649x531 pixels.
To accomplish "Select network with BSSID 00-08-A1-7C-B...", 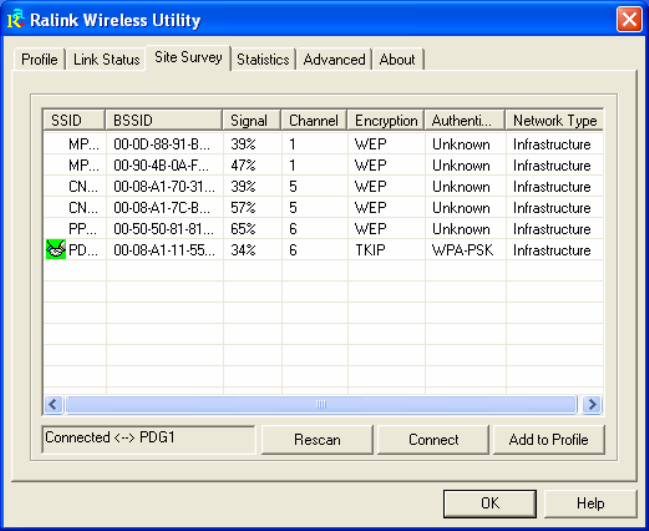I will tap(323, 207).
